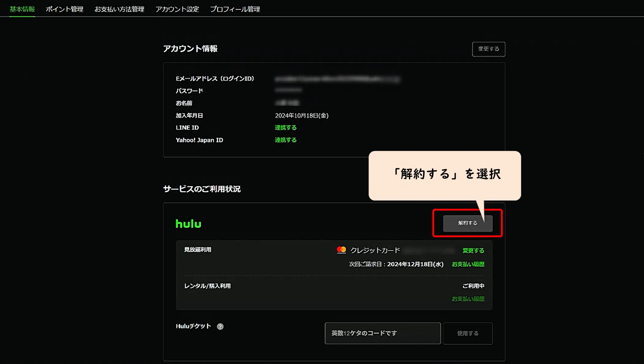Screen dimensions: 644x364
Task: Open お支払い履歴 under レンタル/購入利用
Action: pos(468,299)
